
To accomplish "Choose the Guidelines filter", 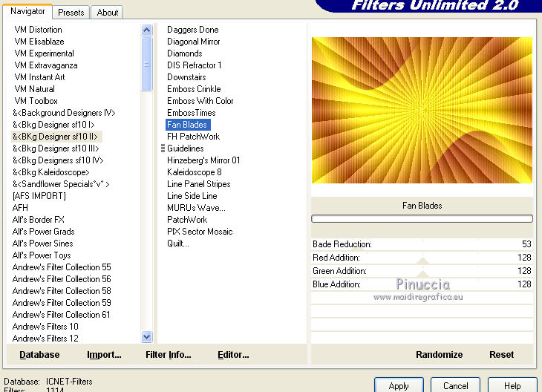I will point(186,148).
